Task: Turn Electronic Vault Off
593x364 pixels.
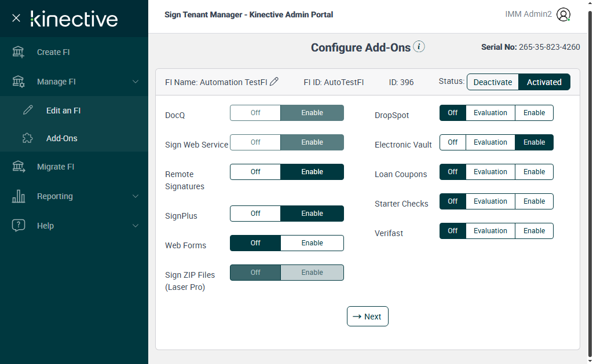Action: (x=453, y=142)
